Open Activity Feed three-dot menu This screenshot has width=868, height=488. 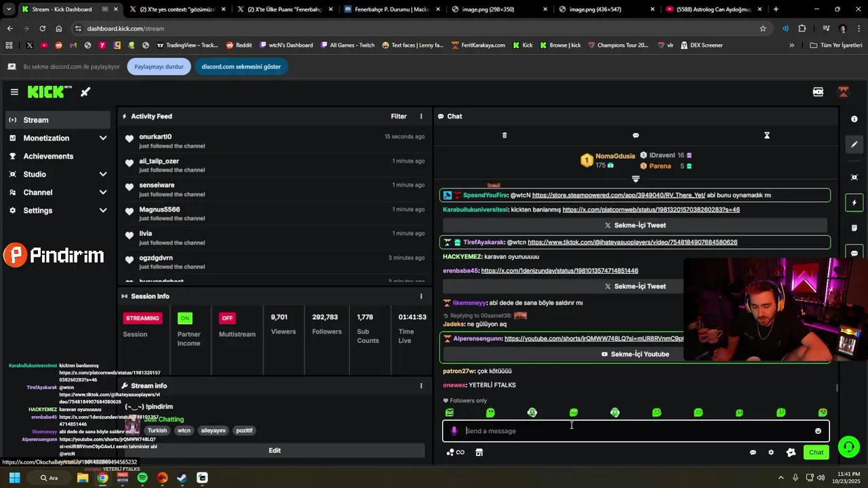(421, 117)
